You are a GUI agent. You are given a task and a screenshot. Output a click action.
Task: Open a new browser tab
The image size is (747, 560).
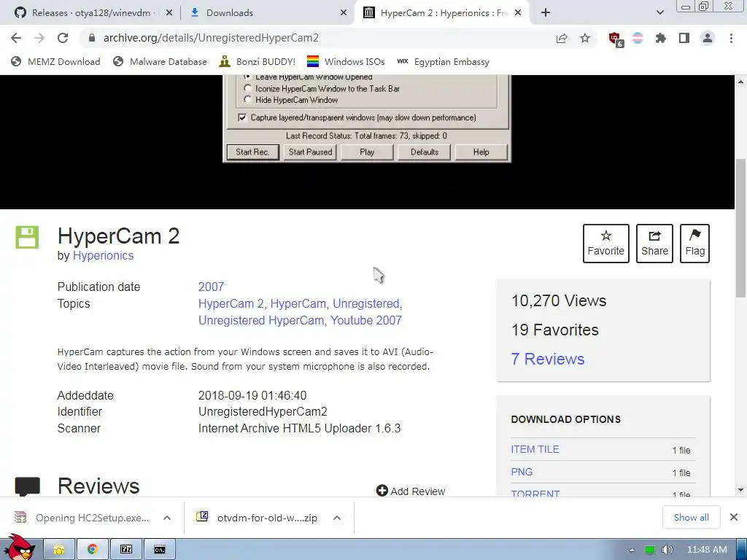546,13
